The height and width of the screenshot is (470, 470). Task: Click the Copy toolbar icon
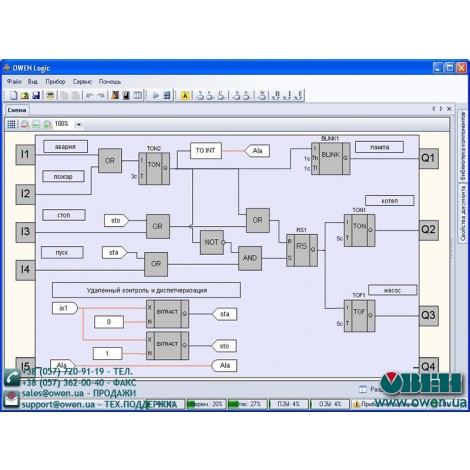coord(65,96)
